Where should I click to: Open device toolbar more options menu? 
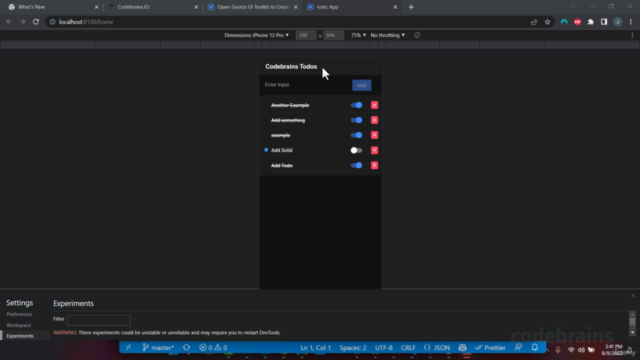[632, 36]
